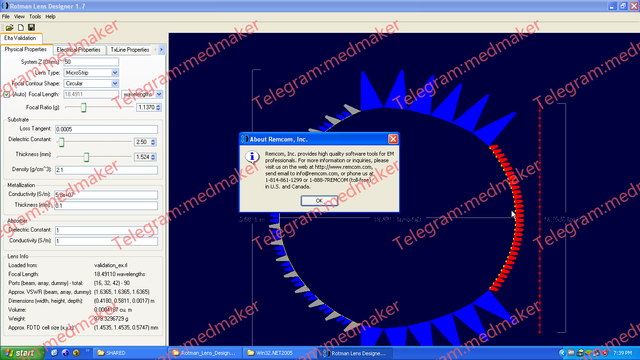Screen dimensions: 640x360
Task: Click the Dielectric Constant slider handle
Action: coord(62,142)
